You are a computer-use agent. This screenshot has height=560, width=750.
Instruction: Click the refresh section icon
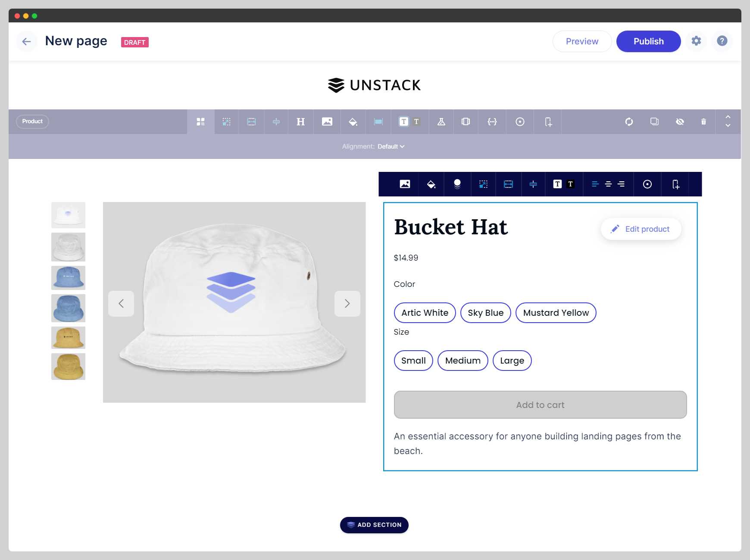pos(629,122)
